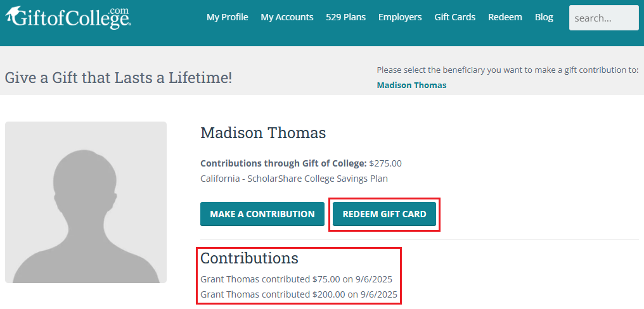
Task: Click the $275.00 total contributions amount
Action: pyautogui.click(x=385, y=163)
